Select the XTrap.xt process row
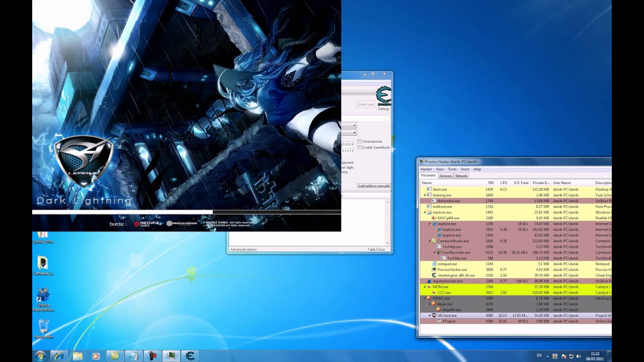Image resolution: width=644 pixels, height=362 pixels. [x=516, y=321]
